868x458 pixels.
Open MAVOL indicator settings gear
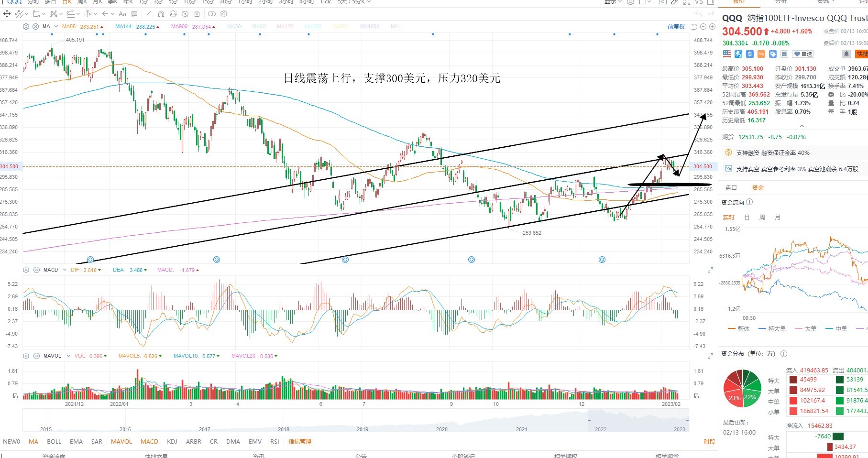26,356
